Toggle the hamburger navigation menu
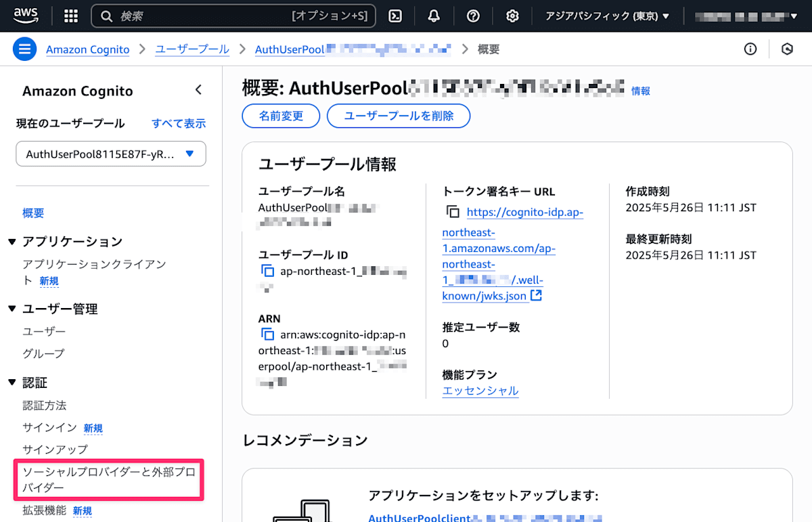 (25, 49)
